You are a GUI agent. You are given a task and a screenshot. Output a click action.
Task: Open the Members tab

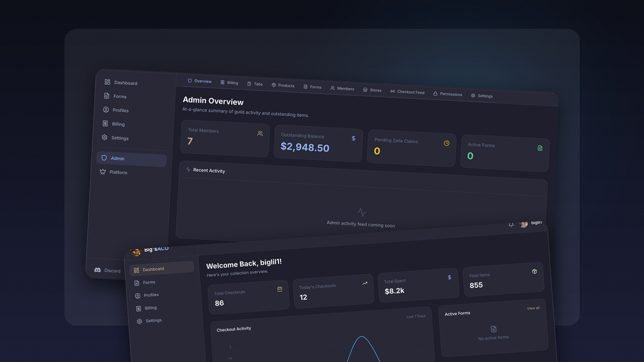click(342, 88)
